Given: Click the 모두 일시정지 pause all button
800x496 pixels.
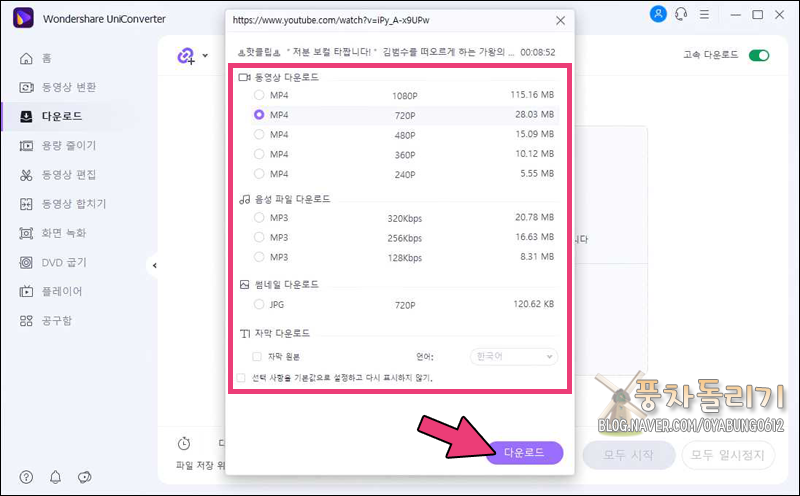Looking at the screenshot, I should pyautogui.click(x=728, y=455).
